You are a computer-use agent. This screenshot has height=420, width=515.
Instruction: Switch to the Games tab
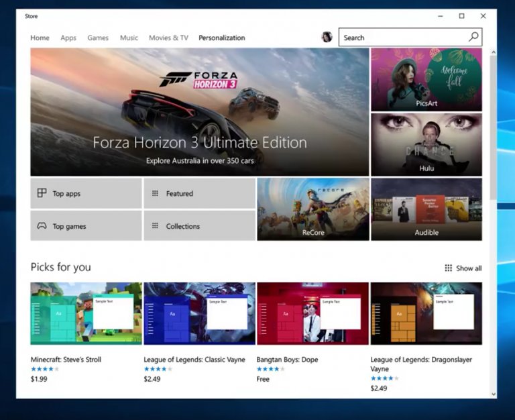[x=98, y=38]
